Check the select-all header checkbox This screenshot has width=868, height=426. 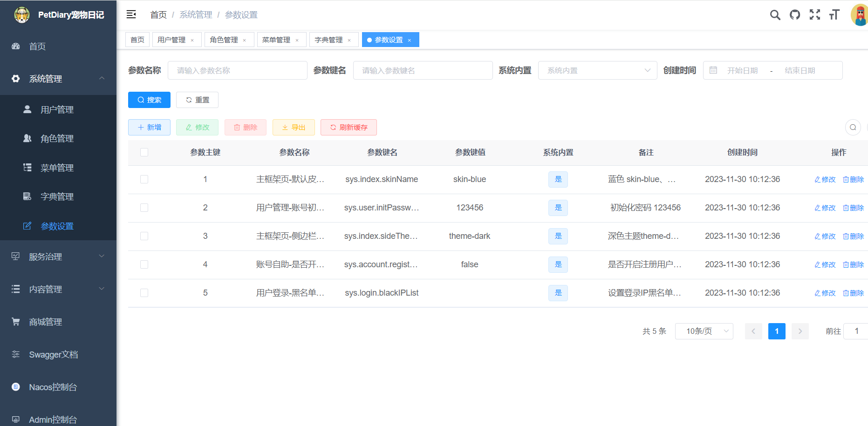(144, 152)
